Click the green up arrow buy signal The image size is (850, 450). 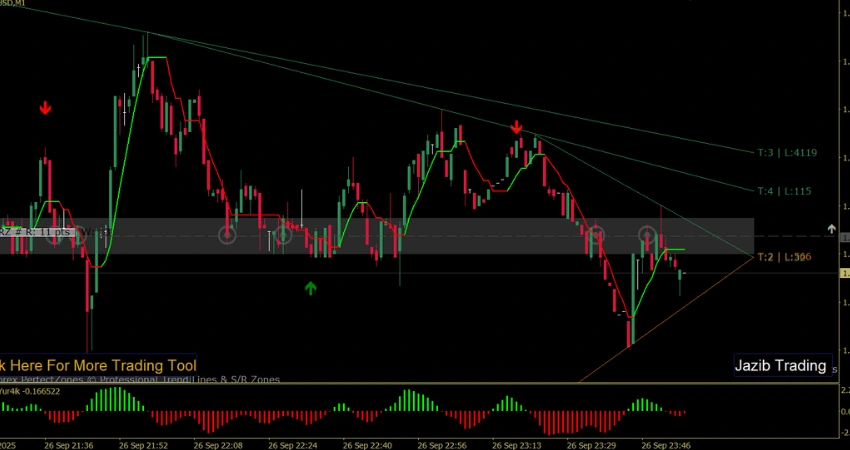coord(310,288)
